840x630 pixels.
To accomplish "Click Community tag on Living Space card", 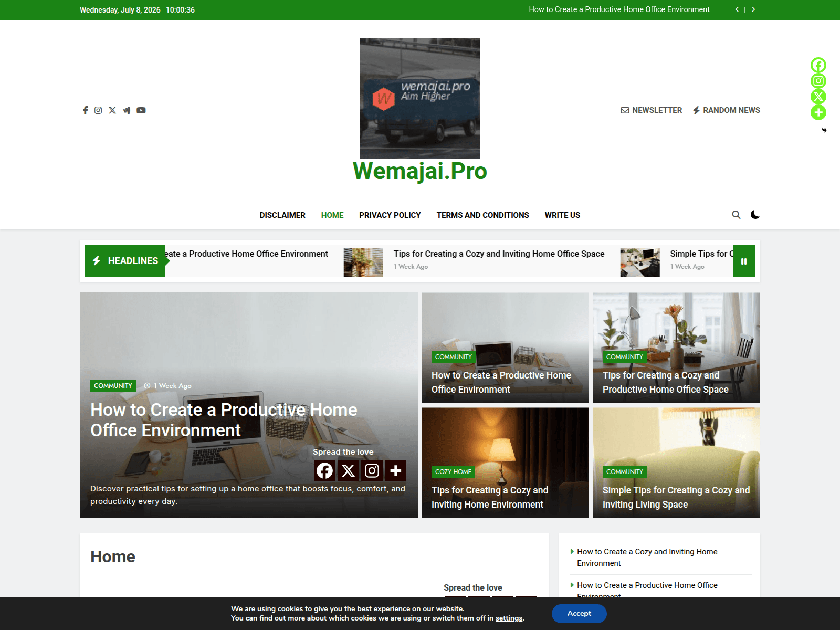I will click(x=625, y=472).
